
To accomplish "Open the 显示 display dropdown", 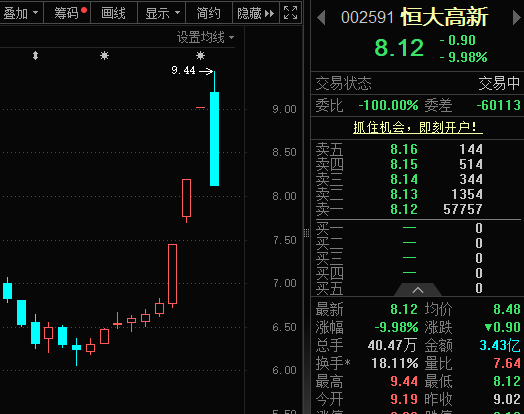I will click(x=162, y=13).
